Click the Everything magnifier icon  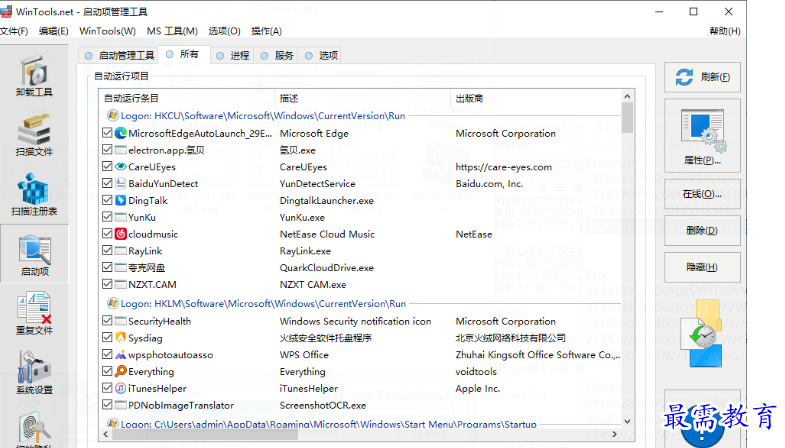[121, 371]
